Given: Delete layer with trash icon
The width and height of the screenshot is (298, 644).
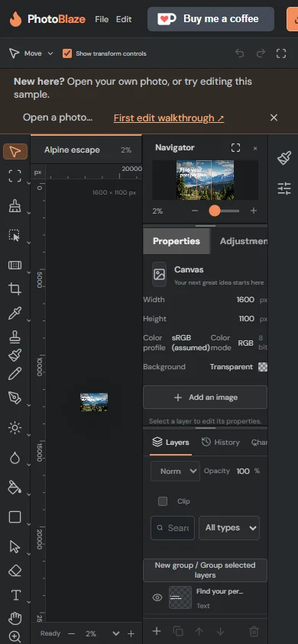Looking at the screenshot, I should (254, 631).
